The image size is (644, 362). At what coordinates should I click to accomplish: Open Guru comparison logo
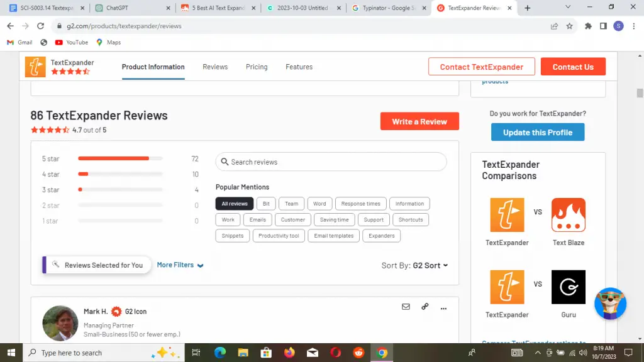(569, 287)
